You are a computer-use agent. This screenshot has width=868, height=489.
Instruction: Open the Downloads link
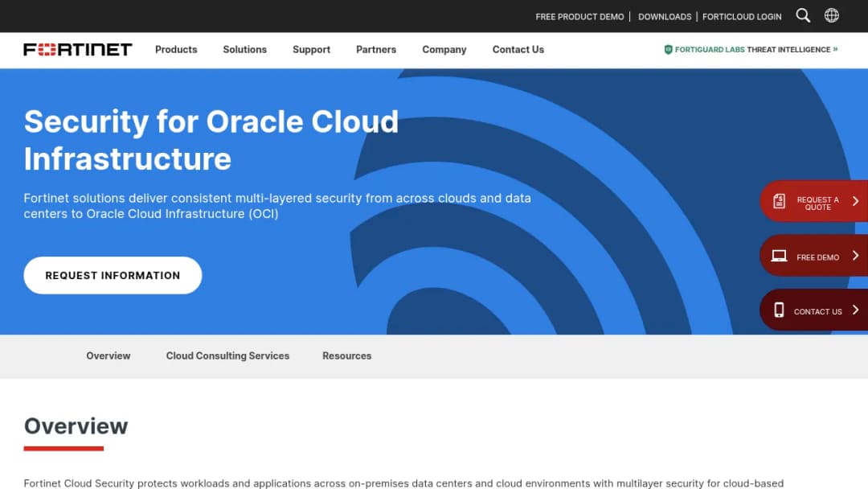[665, 17]
